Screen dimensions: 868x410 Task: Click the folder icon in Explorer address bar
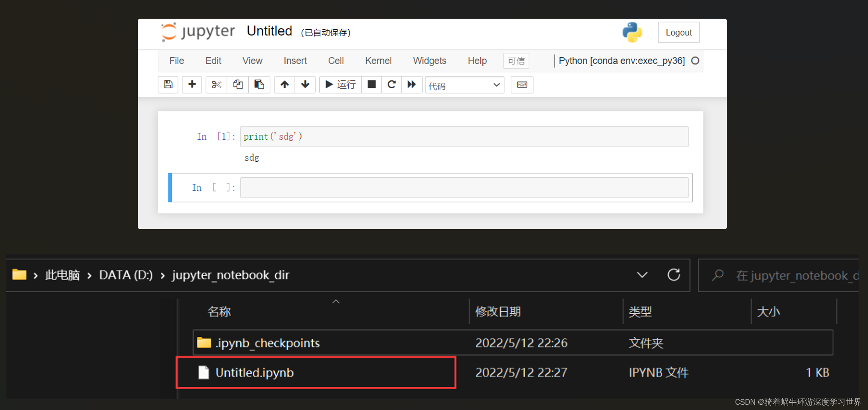(x=19, y=275)
